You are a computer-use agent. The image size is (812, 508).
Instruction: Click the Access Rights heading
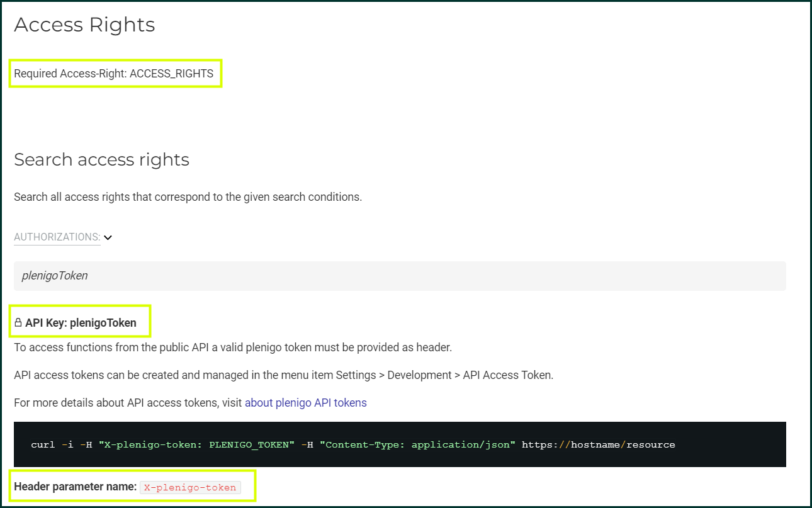tap(84, 25)
